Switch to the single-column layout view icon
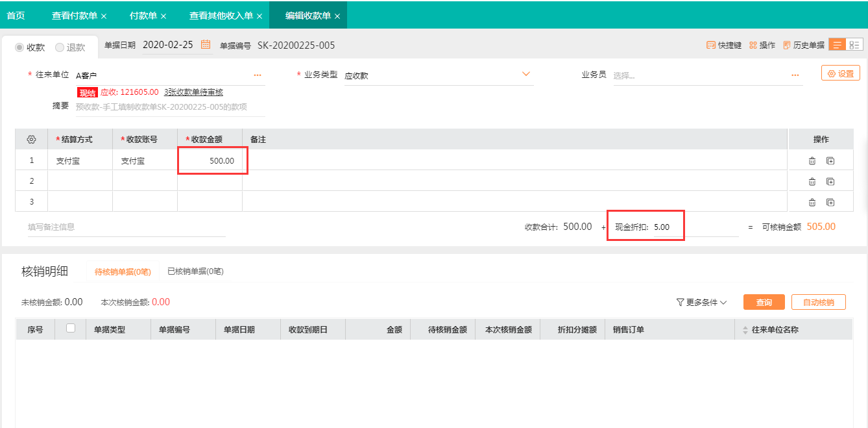 (x=837, y=45)
